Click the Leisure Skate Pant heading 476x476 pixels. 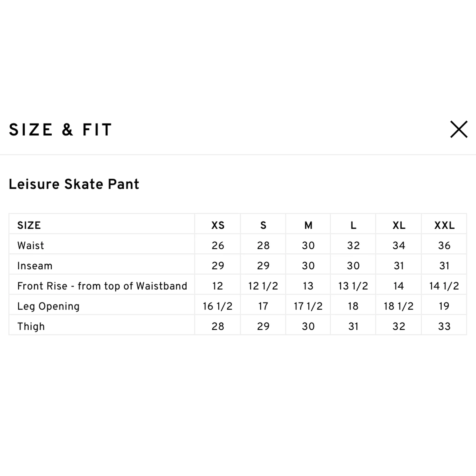pos(74,184)
